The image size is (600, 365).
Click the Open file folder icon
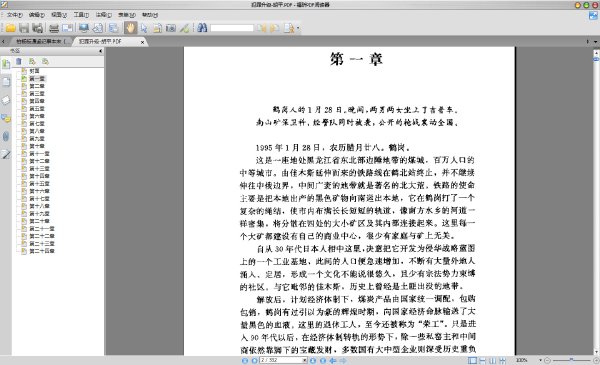point(10,28)
